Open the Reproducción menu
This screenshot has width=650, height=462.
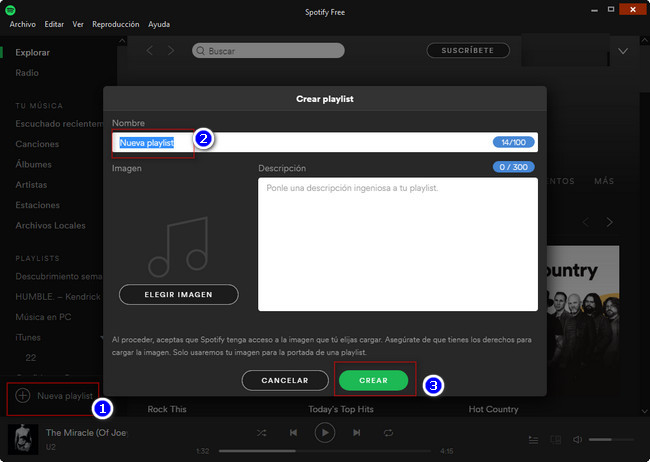click(x=116, y=24)
